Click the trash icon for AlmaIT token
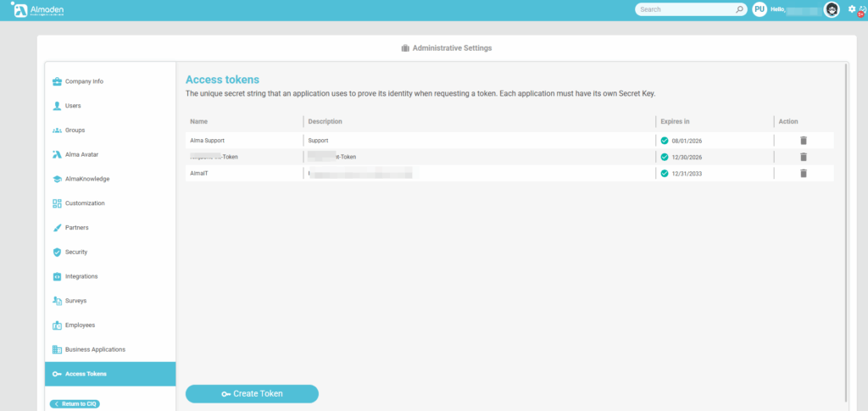 coord(804,174)
